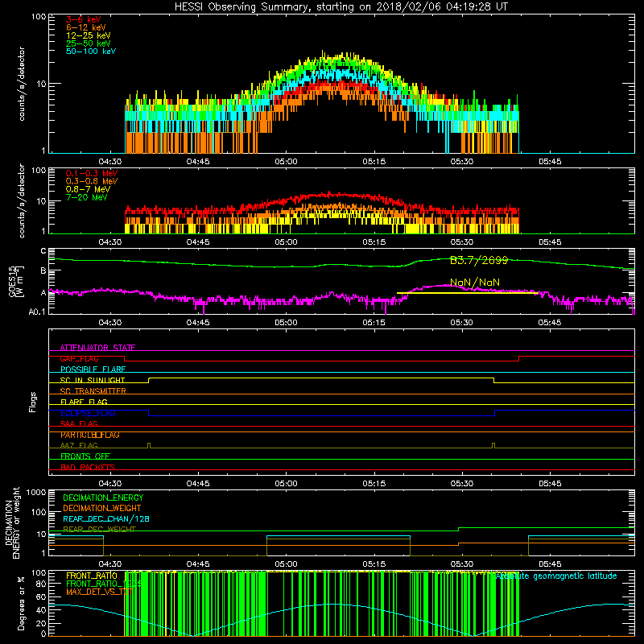This screenshot has width=644, height=644.
Task: Click the green FRONT_RATIO_1225 legend label
Action: click(104, 584)
